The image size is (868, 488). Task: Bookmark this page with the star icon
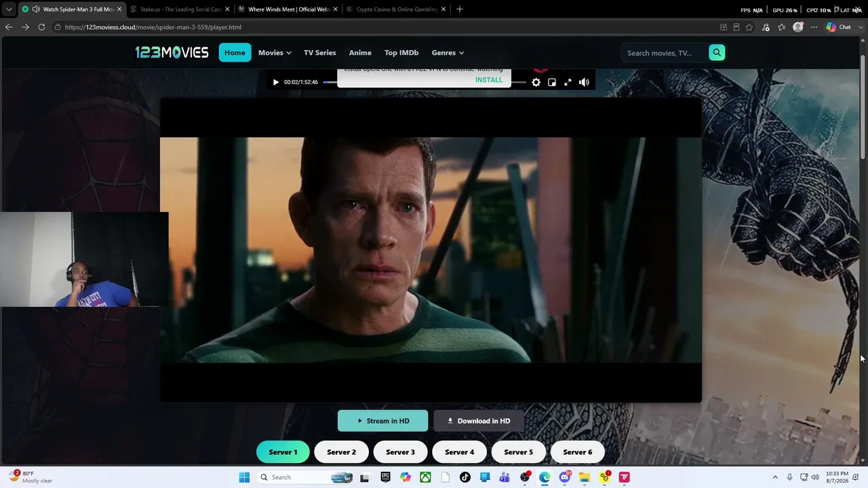tap(749, 27)
